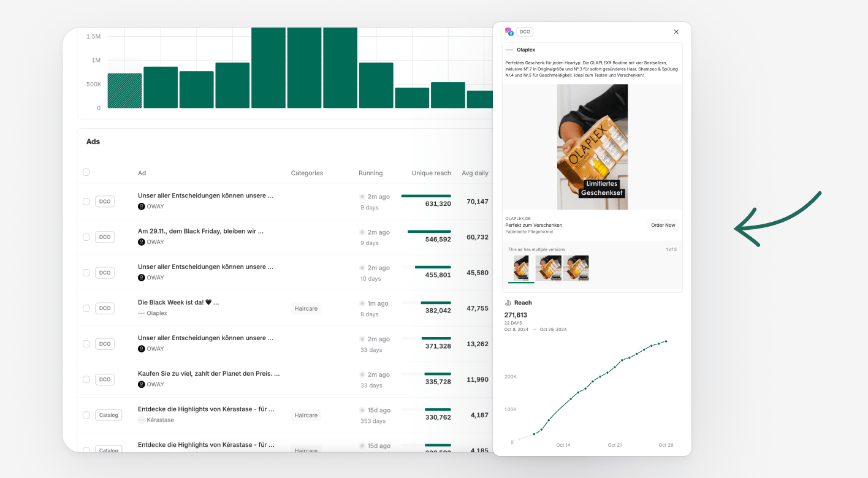Screen dimensions: 868x478
Task: Click the Reach bar chart icon
Action: [508, 303]
